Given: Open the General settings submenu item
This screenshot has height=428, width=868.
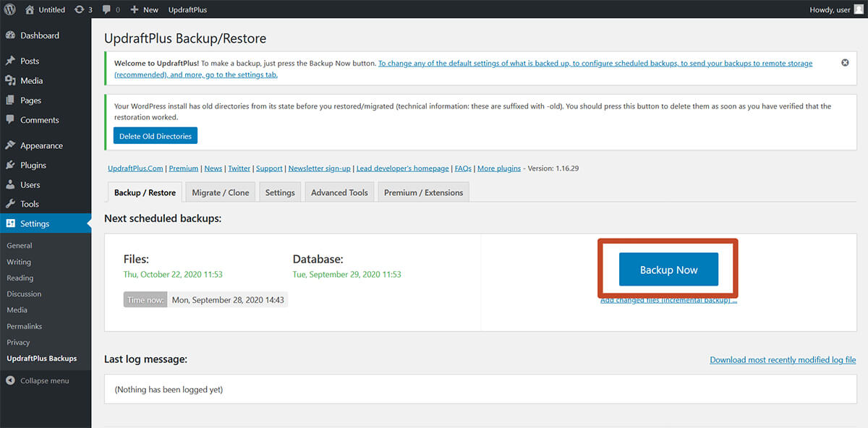Looking at the screenshot, I should tap(20, 246).
